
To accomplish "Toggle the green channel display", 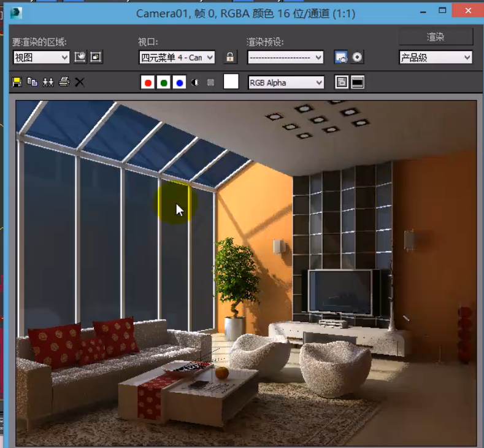I will pos(163,82).
